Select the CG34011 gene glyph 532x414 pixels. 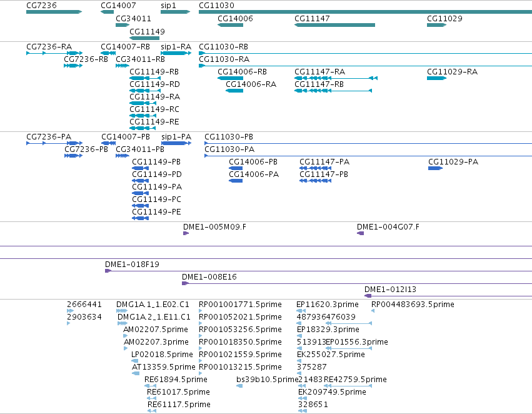click(x=123, y=25)
